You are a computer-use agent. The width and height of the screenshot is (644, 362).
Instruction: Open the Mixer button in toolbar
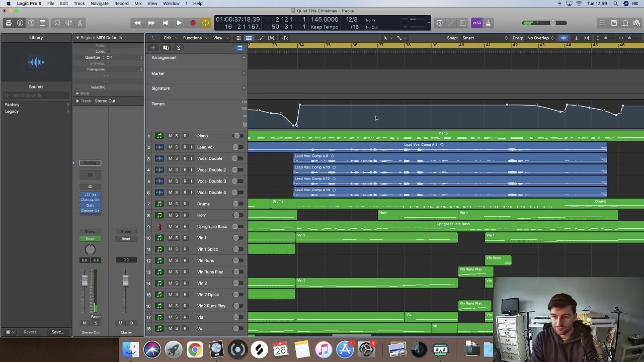coord(68,23)
